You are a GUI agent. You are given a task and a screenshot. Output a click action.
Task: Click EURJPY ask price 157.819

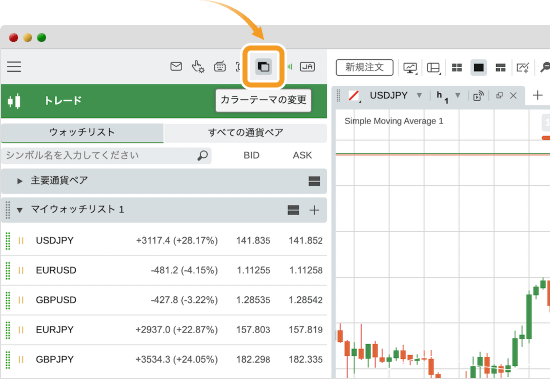[305, 330]
